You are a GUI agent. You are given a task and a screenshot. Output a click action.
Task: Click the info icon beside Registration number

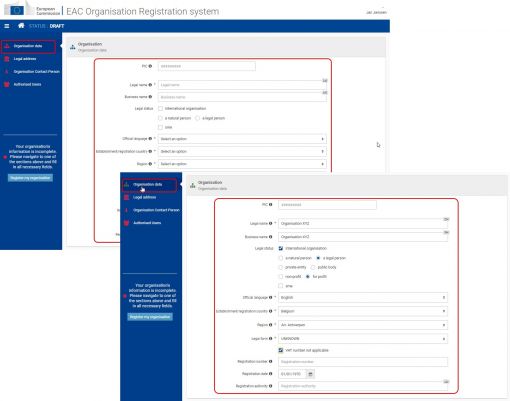(x=271, y=361)
